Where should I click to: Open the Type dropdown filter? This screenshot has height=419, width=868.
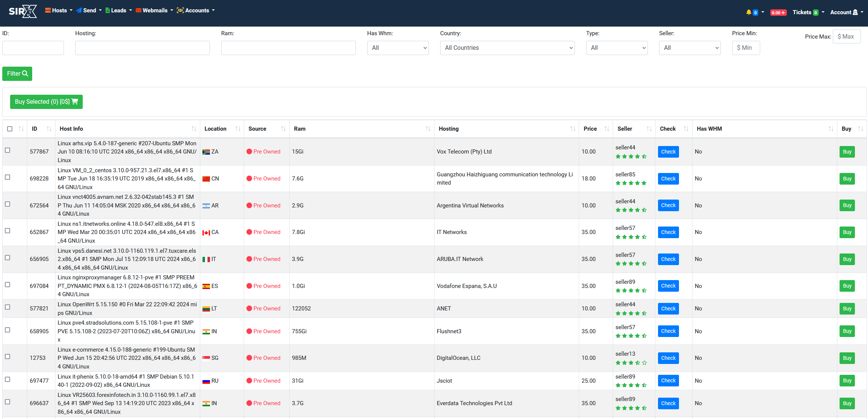point(617,48)
